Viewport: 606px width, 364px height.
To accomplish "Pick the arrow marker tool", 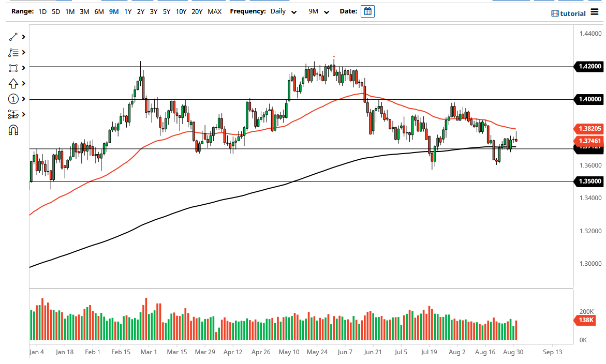I will coord(12,83).
